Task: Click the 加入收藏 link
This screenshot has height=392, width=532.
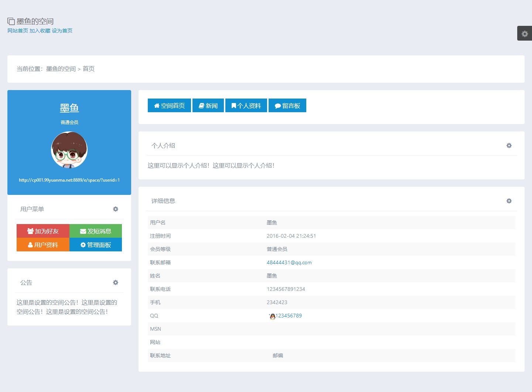Action: click(x=40, y=31)
